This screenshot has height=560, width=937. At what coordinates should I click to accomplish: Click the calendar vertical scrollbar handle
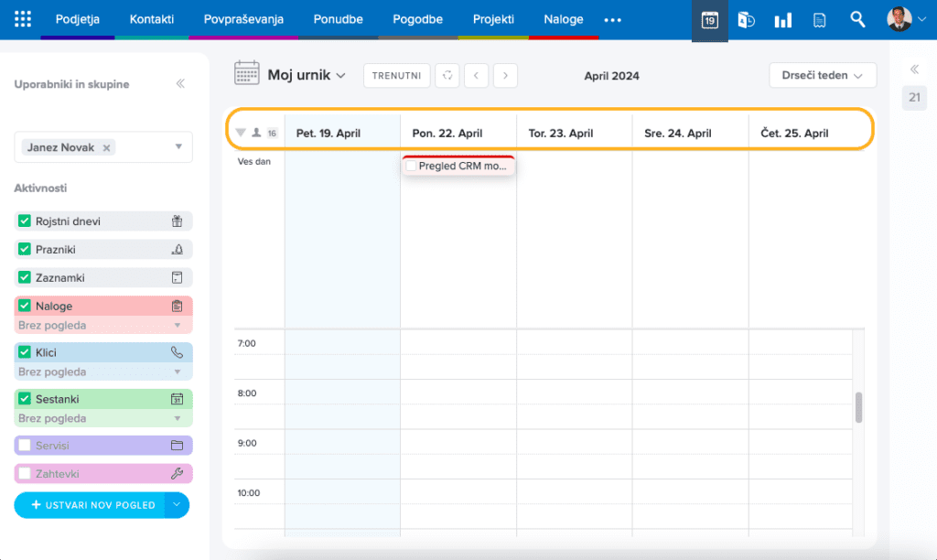point(859,407)
